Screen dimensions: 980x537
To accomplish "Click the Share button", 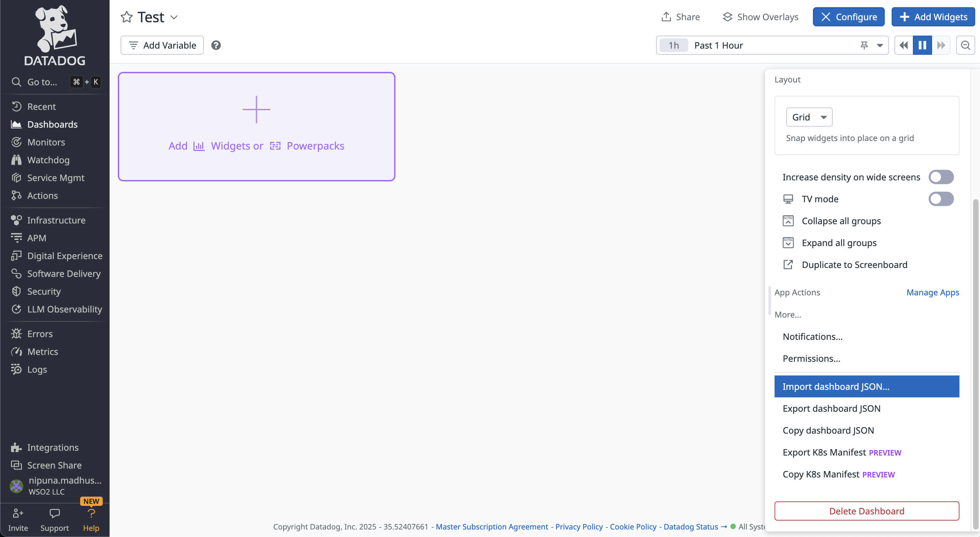I will [681, 17].
